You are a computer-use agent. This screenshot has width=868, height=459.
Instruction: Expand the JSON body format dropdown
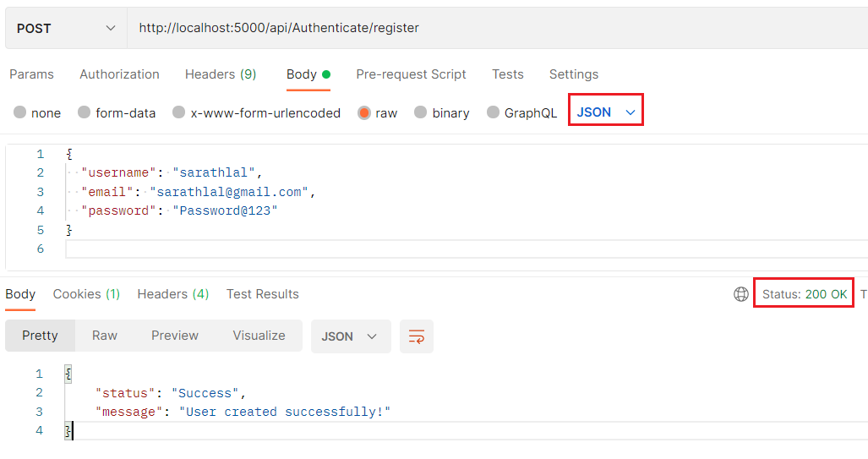pyautogui.click(x=605, y=112)
